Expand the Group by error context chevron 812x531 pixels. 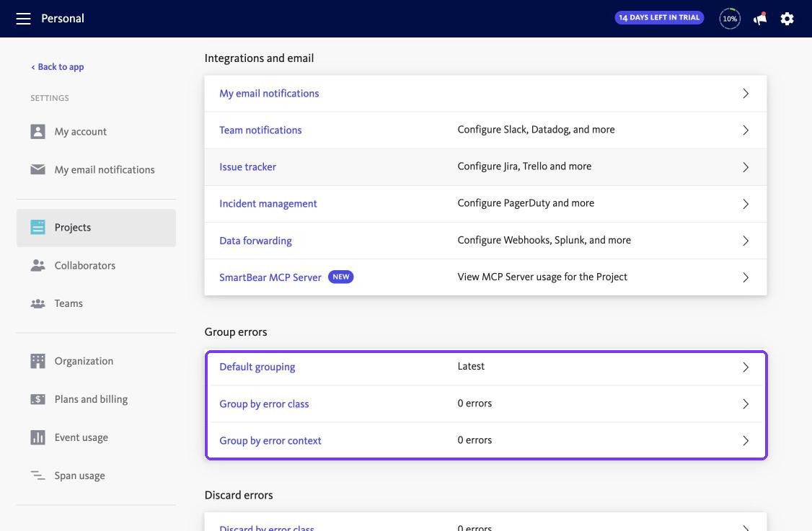746,440
